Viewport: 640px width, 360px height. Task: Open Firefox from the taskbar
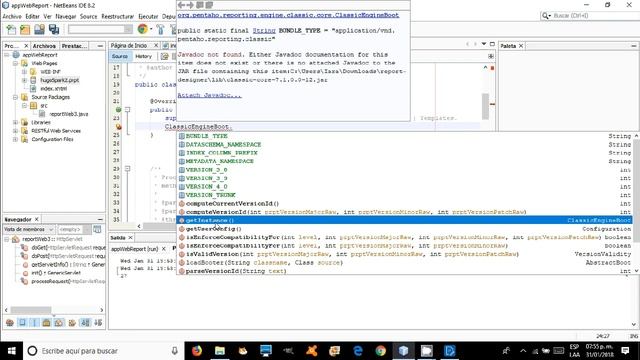[197, 351]
